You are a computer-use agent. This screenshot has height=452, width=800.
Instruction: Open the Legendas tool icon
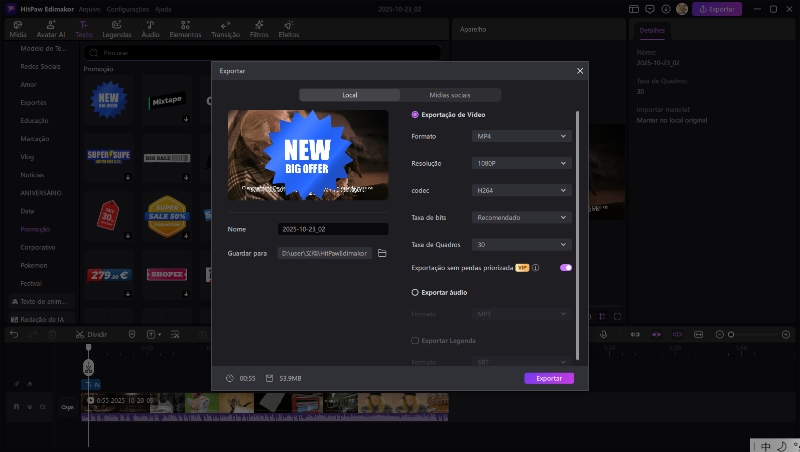pos(117,28)
